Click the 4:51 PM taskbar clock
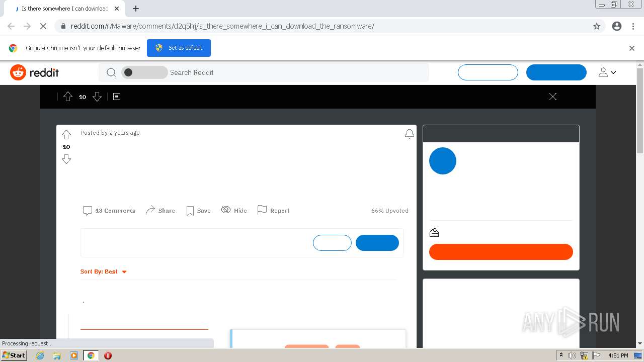Image resolution: width=644 pixels, height=362 pixels. coord(618,355)
